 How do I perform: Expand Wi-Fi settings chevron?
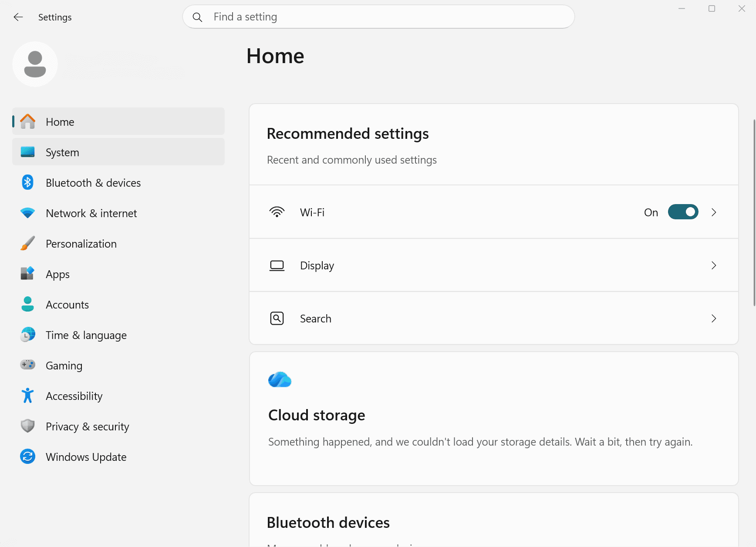(x=714, y=212)
